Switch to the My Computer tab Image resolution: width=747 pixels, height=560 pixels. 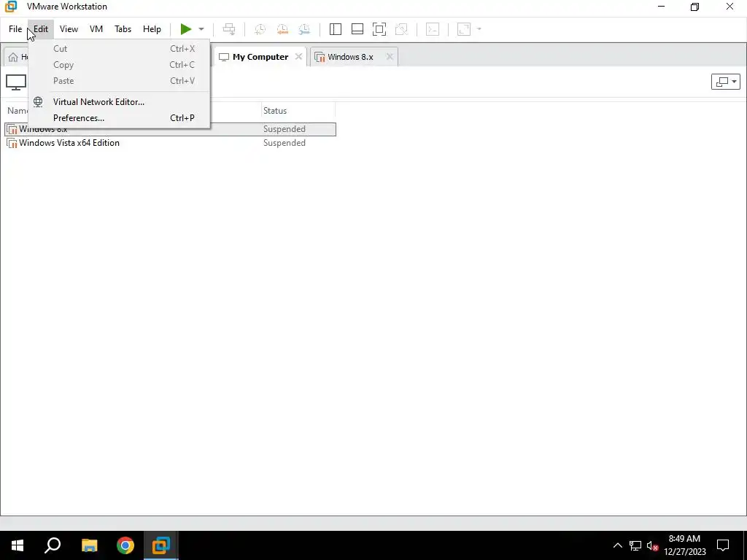coord(260,57)
